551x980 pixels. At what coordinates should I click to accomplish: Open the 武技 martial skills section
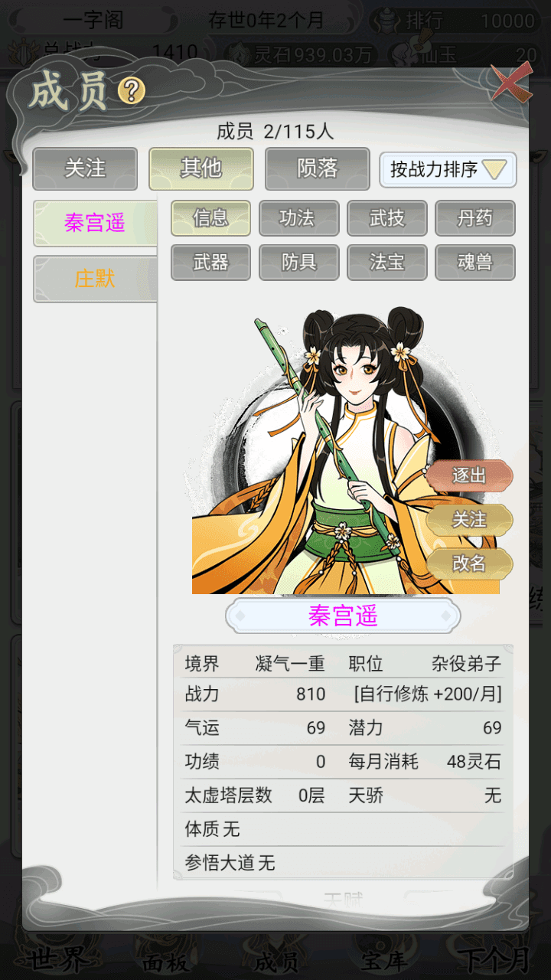387,218
